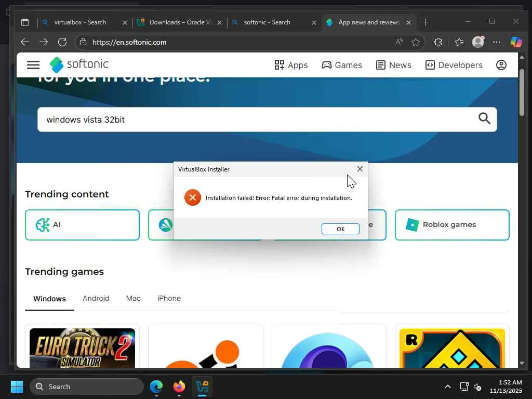Click the page vertical scrollbar thumb
Viewport: 532px width, 399px height.
pos(522,92)
